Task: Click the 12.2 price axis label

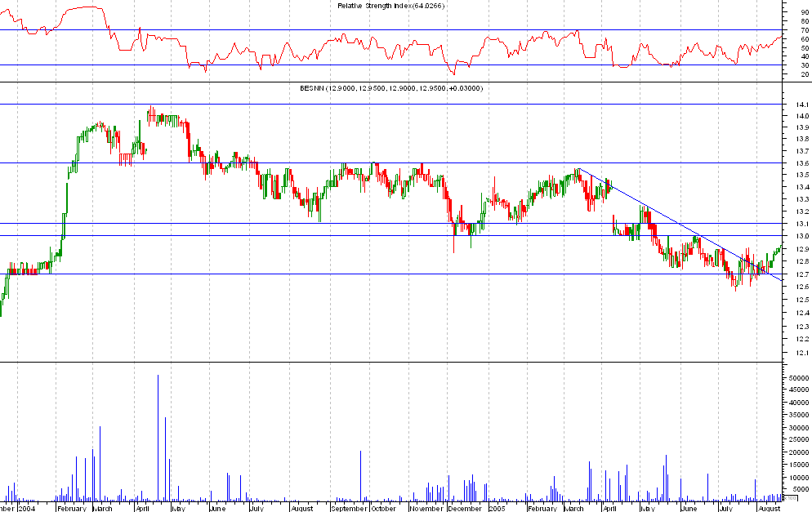Action: (x=803, y=339)
